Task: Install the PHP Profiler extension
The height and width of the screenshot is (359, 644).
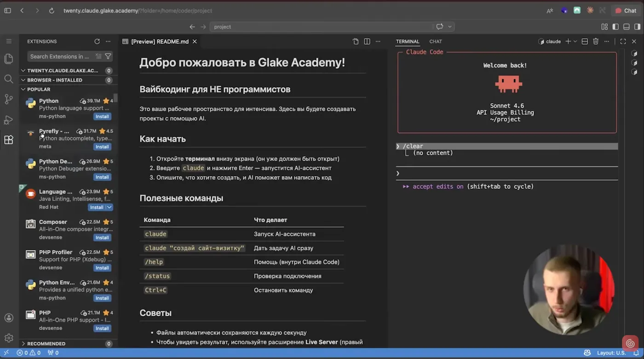Action: pyautogui.click(x=102, y=268)
